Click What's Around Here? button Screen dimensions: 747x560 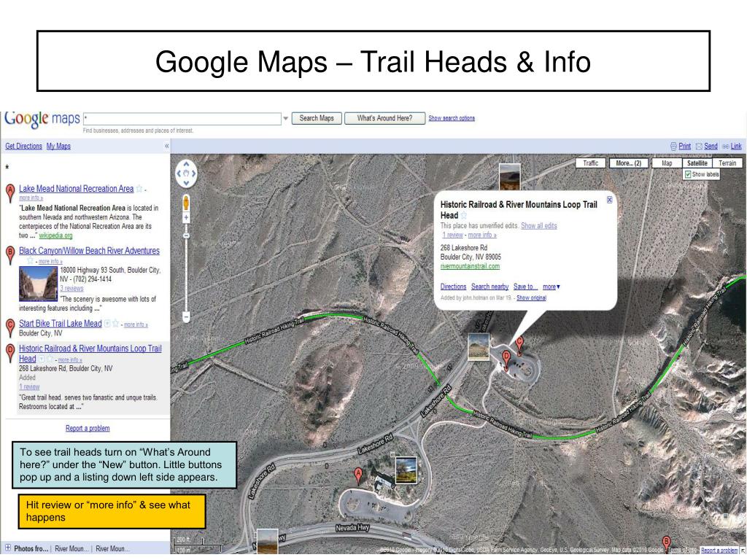pyautogui.click(x=384, y=118)
